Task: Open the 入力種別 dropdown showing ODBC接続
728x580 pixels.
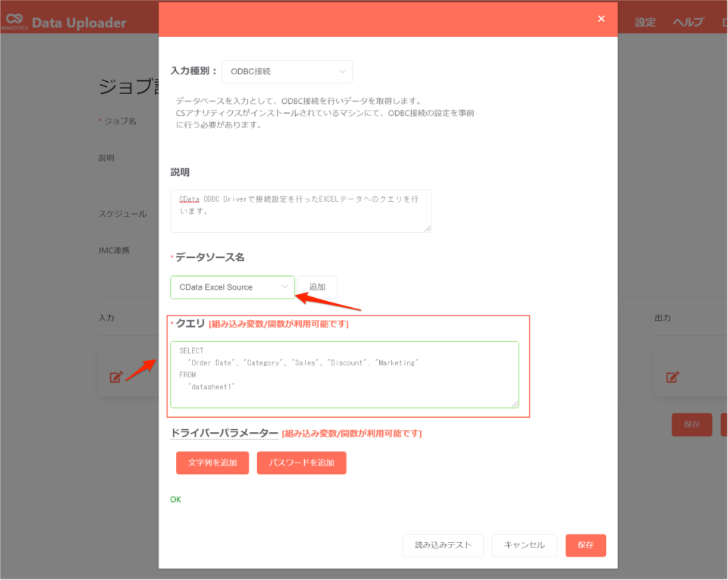Action: click(x=287, y=71)
